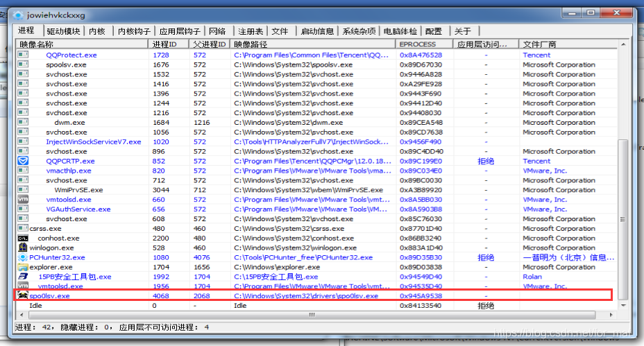
Task: Click the InjectWinSockServiceV7.exe icon
Action: [23, 141]
